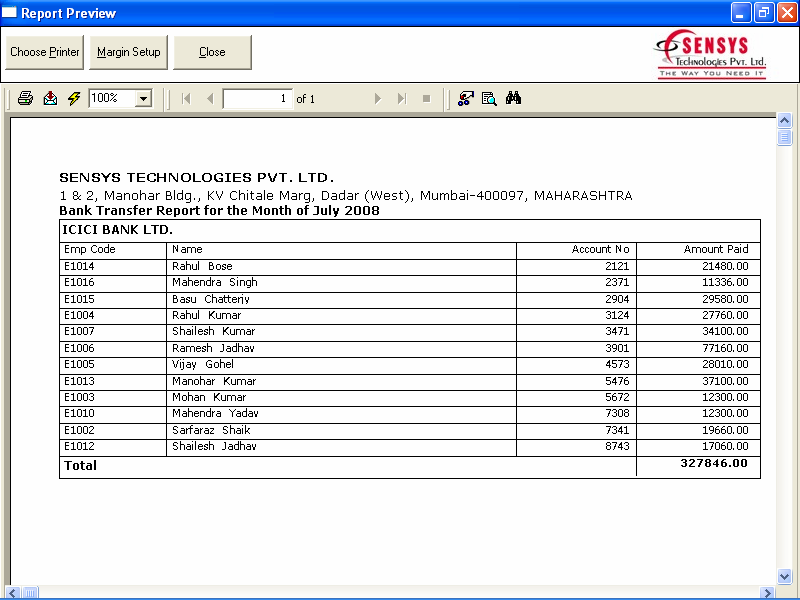Click the name 'Vijay Gohel'

click(x=203, y=365)
